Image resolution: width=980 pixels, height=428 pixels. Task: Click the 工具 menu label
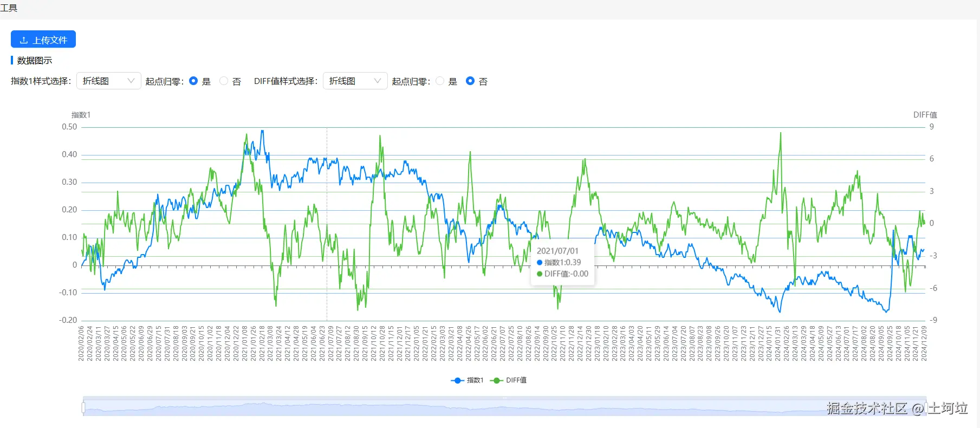click(9, 8)
